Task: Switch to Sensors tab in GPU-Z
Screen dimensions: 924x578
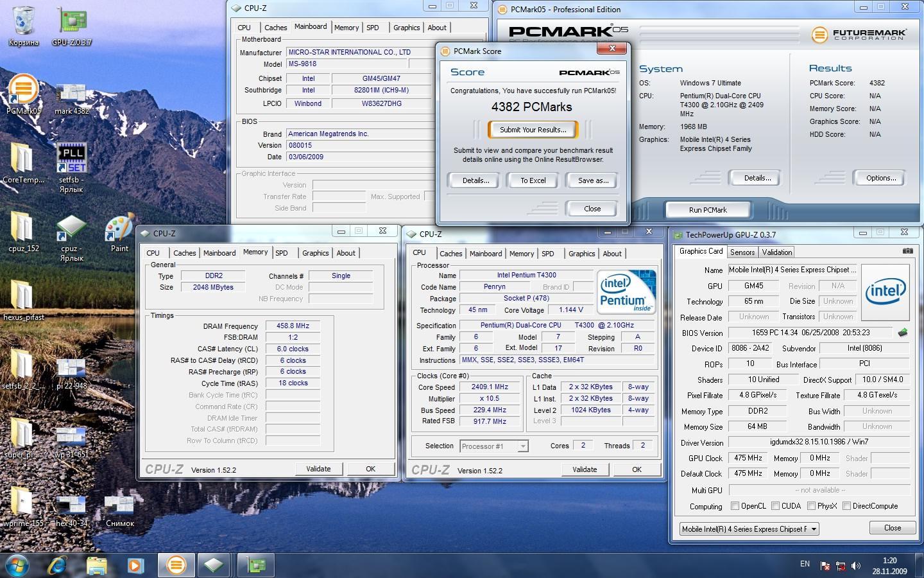Action: click(742, 252)
